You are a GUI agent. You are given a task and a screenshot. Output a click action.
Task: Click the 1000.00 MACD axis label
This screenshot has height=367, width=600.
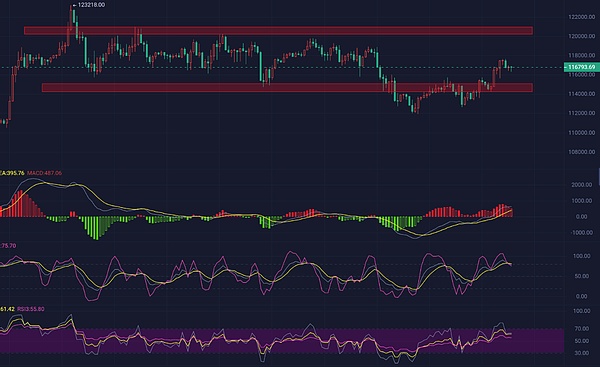pyautogui.click(x=582, y=201)
